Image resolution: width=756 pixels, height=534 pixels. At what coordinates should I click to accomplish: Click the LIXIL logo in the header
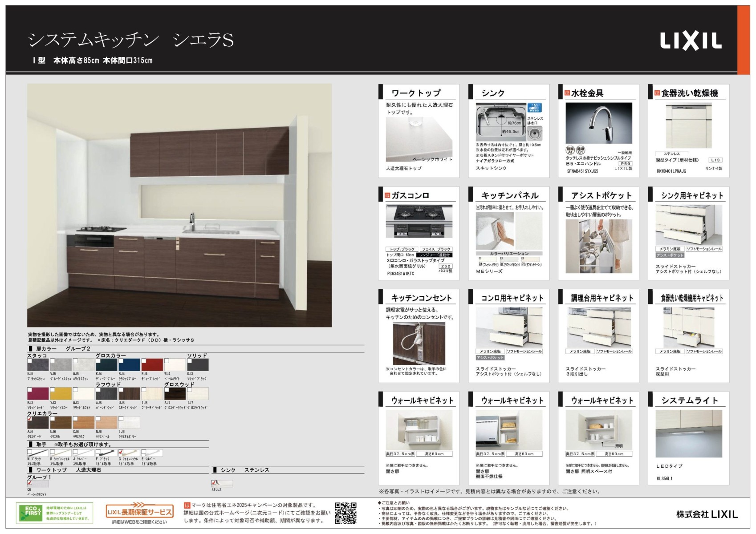pyautogui.click(x=691, y=41)
